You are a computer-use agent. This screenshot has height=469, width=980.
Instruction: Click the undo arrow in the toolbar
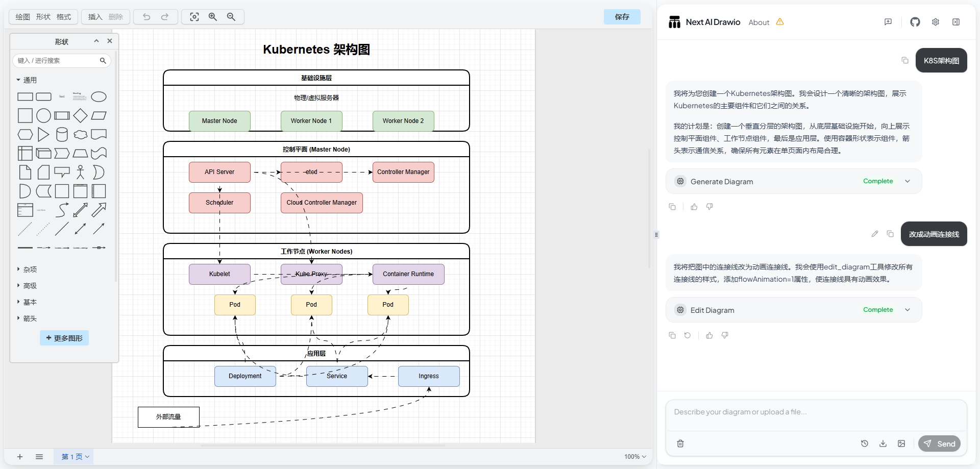(146, 17)
